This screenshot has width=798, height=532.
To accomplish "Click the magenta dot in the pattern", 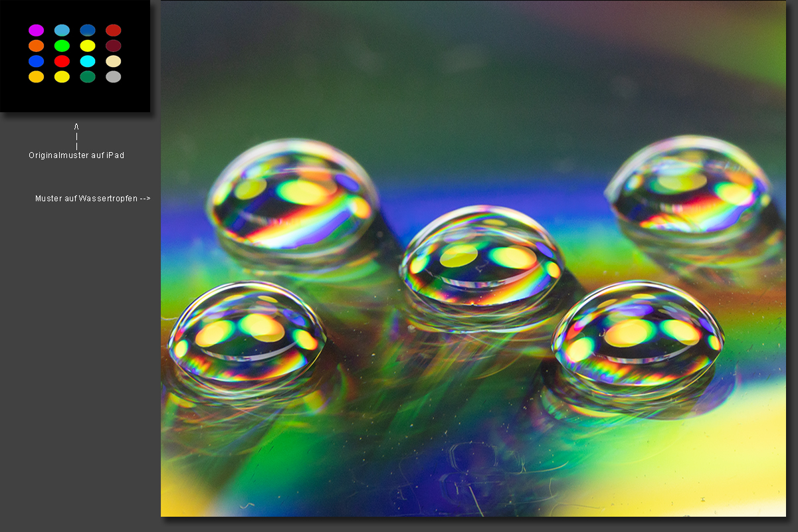I will click(36, 30).
